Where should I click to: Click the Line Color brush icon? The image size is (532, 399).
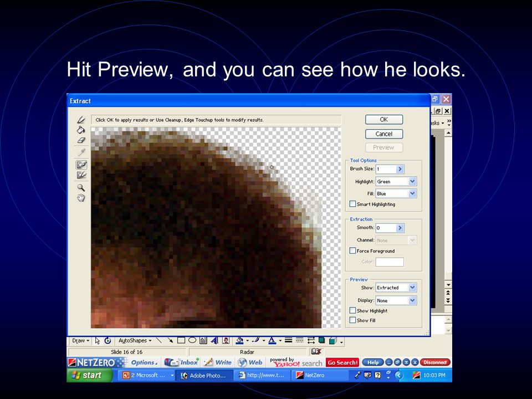tap(256, 340)
